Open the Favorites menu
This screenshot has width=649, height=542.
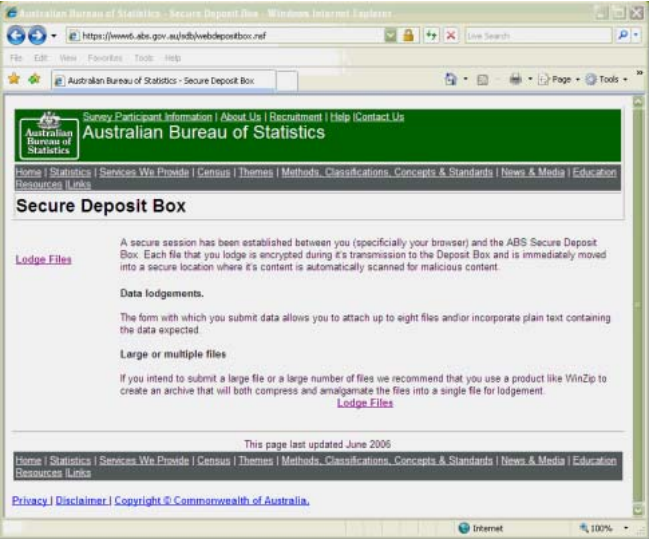[105, 58]
